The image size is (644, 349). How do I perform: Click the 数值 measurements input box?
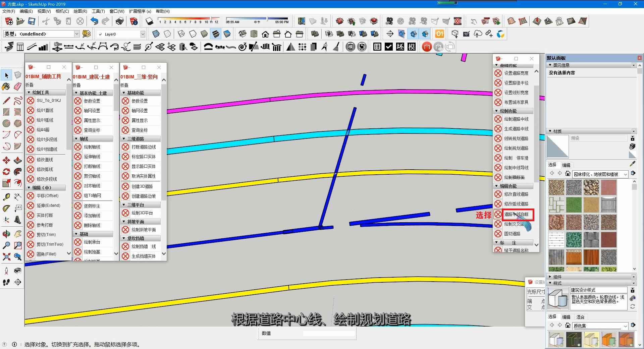(329, 334)
